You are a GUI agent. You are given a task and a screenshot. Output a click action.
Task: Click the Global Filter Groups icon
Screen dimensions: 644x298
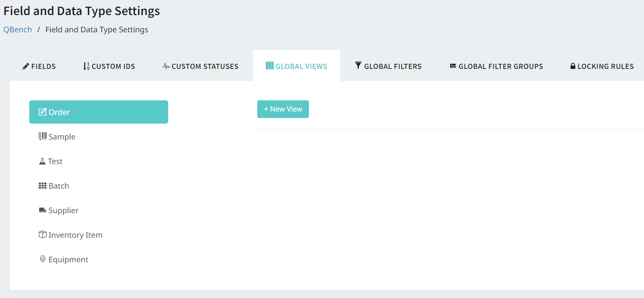453,66
